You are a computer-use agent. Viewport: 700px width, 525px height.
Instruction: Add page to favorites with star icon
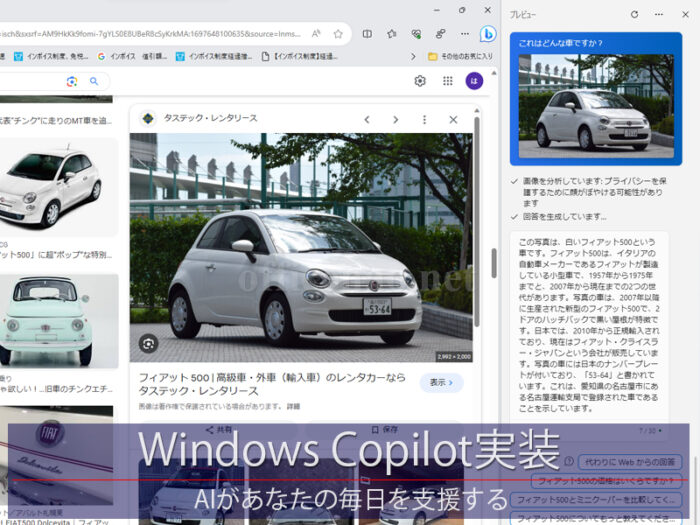coord(338,34)
